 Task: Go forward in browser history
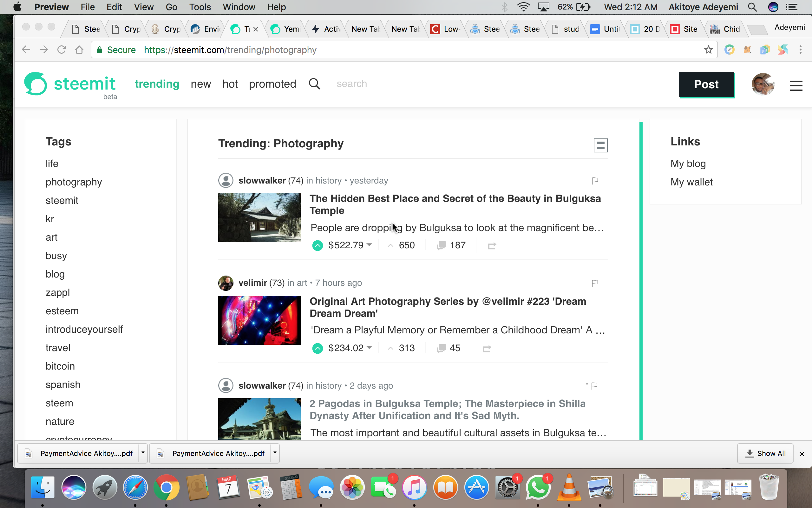point(44,50)
